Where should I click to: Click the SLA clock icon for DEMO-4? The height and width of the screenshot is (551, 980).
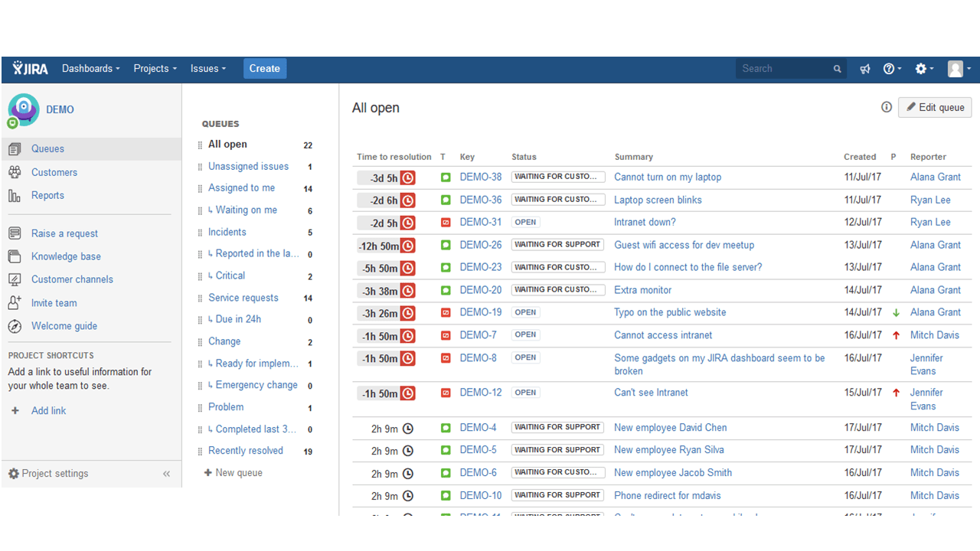(408, 429)
